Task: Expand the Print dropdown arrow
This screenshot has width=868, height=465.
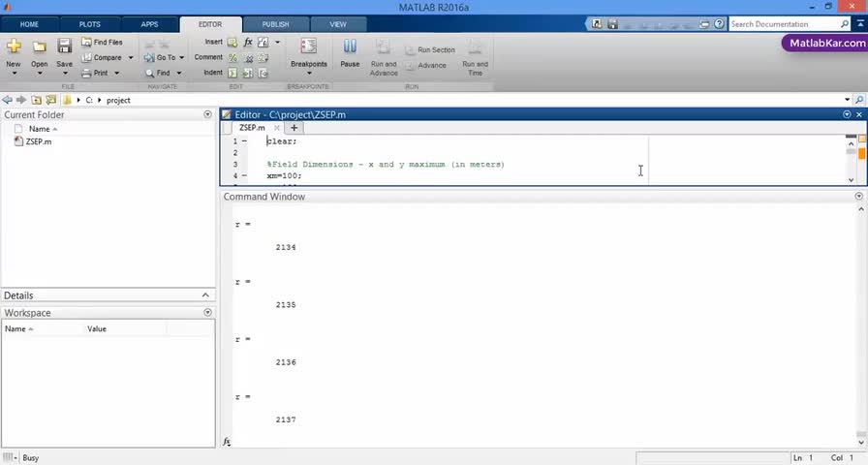Action: pyautogui.click(x=117, y=73)
